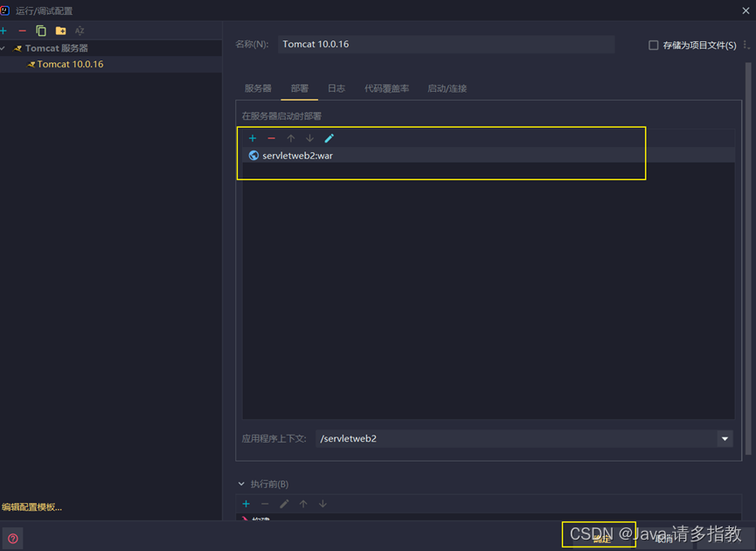Open the application context dropdown arrow
The height and width of the screenshot is (551, 756).
[x=725, y=438]
